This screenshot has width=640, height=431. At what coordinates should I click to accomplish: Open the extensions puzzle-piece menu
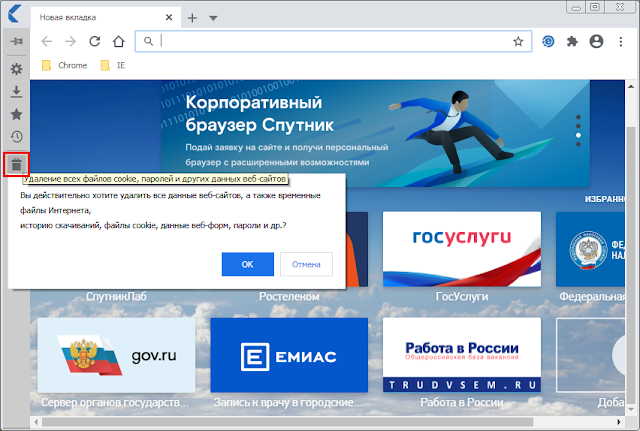(572, 41)
